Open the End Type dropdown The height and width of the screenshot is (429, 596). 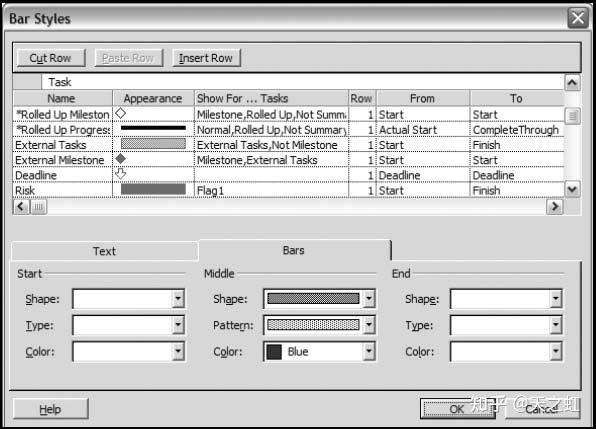tap(555, 325)
